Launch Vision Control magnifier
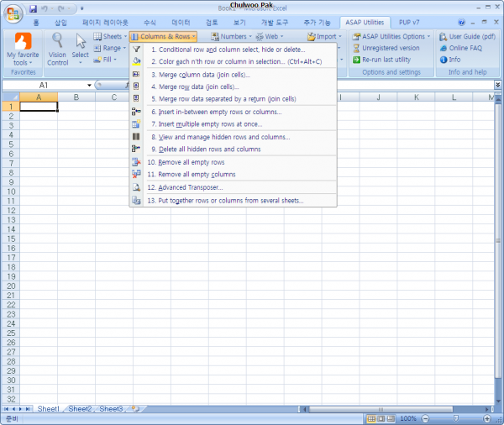 click(x=57, y=50)
